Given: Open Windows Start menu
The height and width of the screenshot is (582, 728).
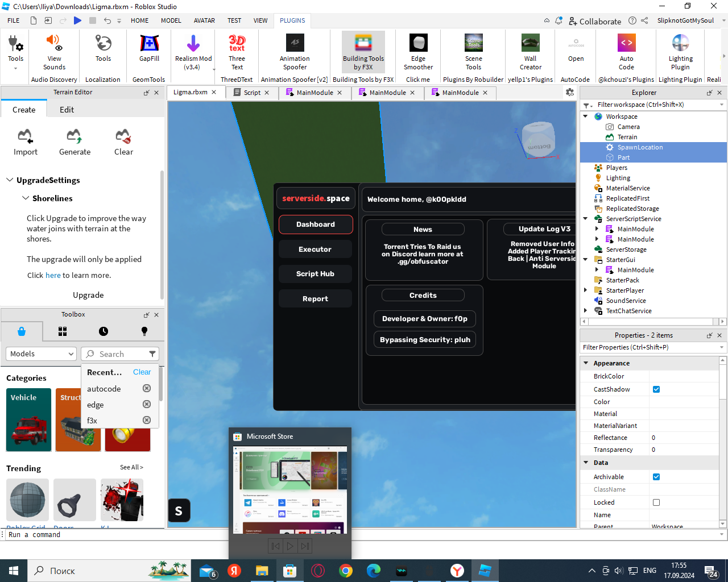Looking at the screenshot, I should 14,571.
